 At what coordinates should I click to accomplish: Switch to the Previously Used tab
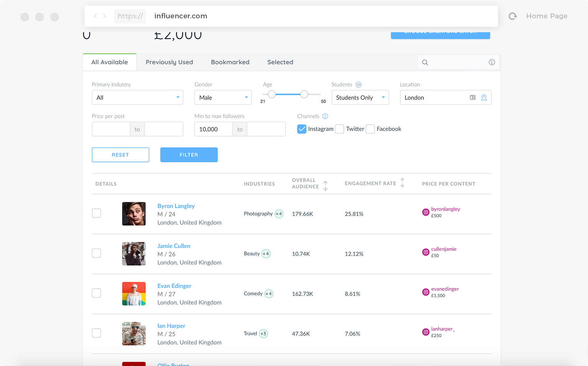pyautogui.click(x=169, y=62)
